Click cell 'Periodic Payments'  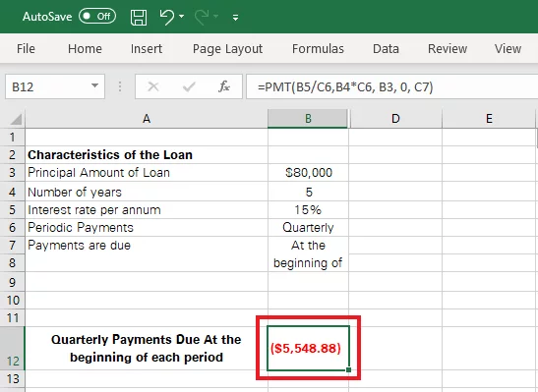147,228
